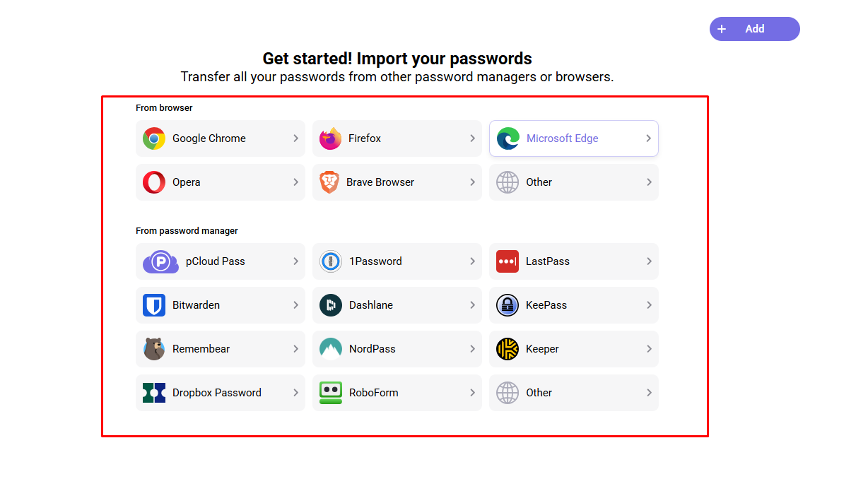Click the Firefox import icon
Screen dimensions: 868x479
point(331,138)
